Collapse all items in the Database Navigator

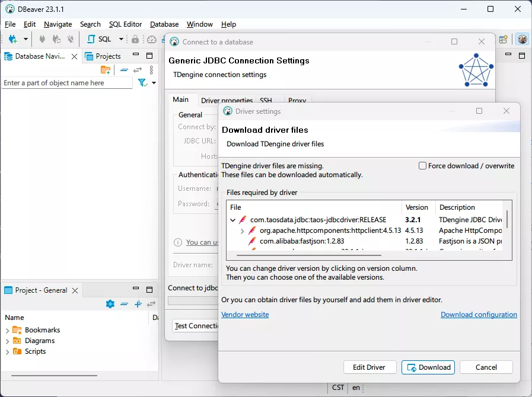tap(124, 70)
